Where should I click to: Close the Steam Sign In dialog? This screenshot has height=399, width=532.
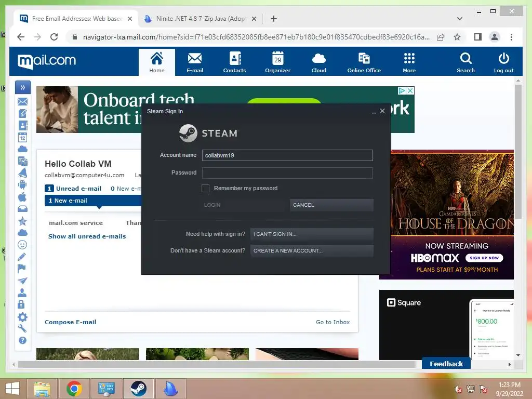(382, 111)
